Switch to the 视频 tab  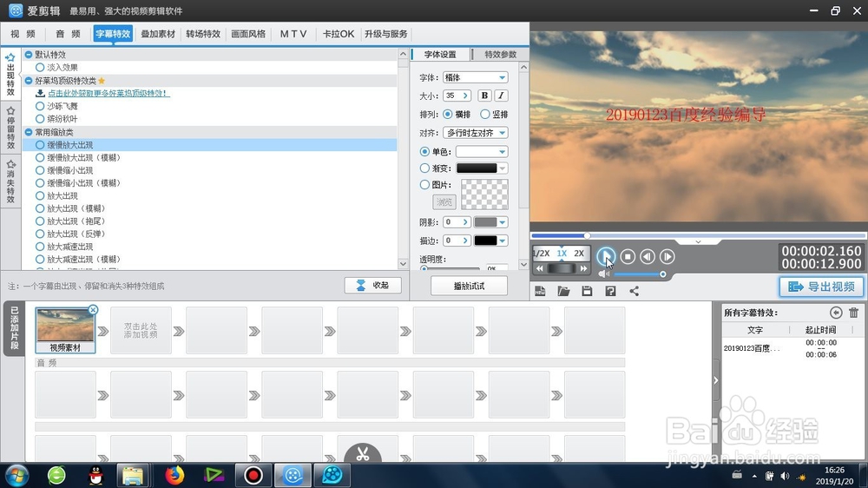(23, 34)
